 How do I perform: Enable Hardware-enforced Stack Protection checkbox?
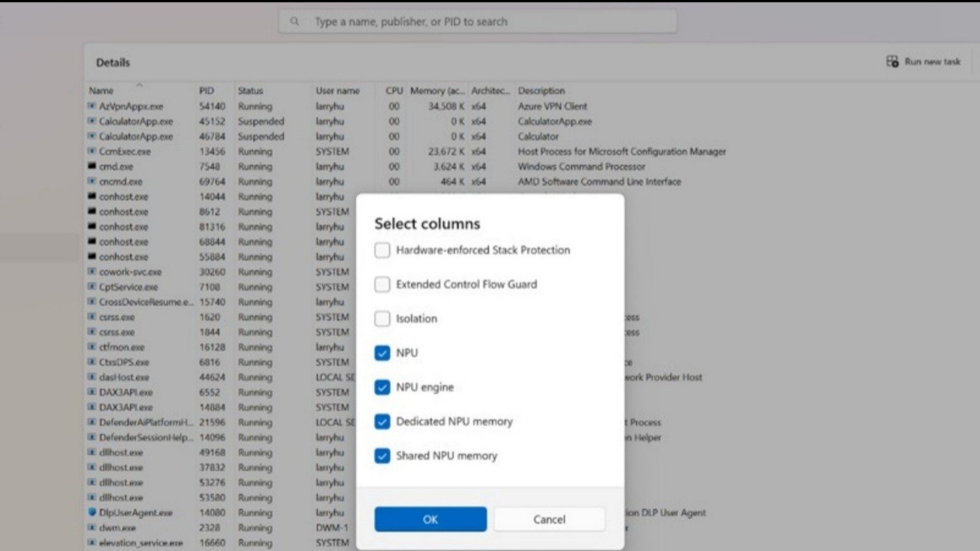pyautogui.click(x=382, y=250)
